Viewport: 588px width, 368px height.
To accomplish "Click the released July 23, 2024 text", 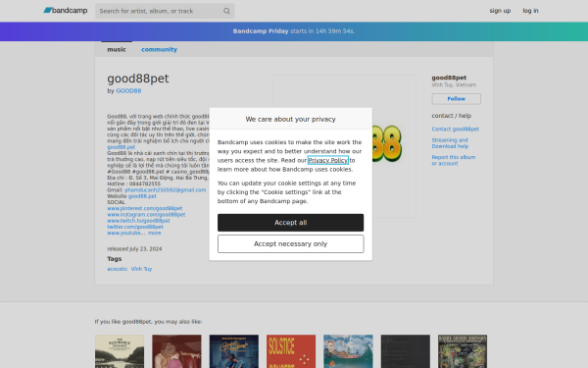I will click(134, 249).
